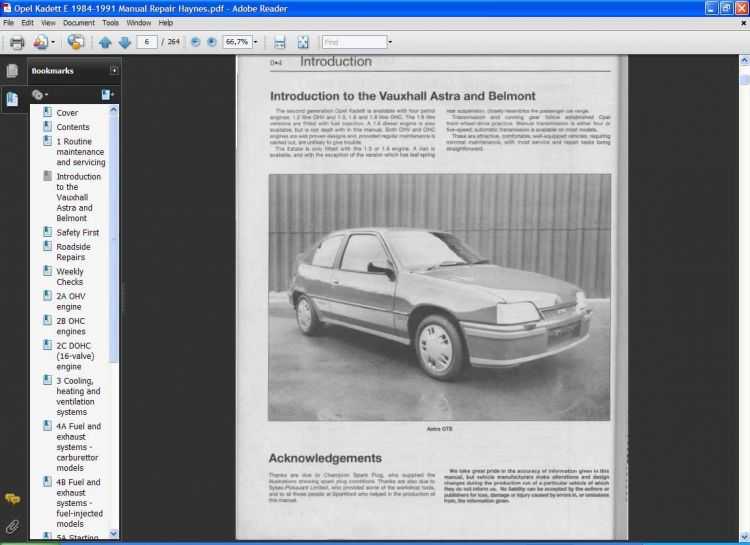Viewport: 750px width, 545px height.
Task: Open bookmark 1 Routine maintenance and servicing
Action: (81, 152)
